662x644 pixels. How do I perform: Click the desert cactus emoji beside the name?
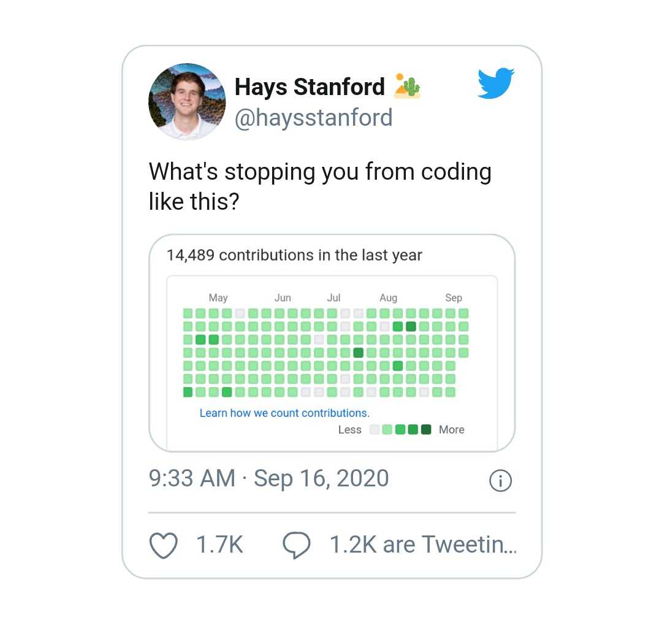[x=407, y=86]
